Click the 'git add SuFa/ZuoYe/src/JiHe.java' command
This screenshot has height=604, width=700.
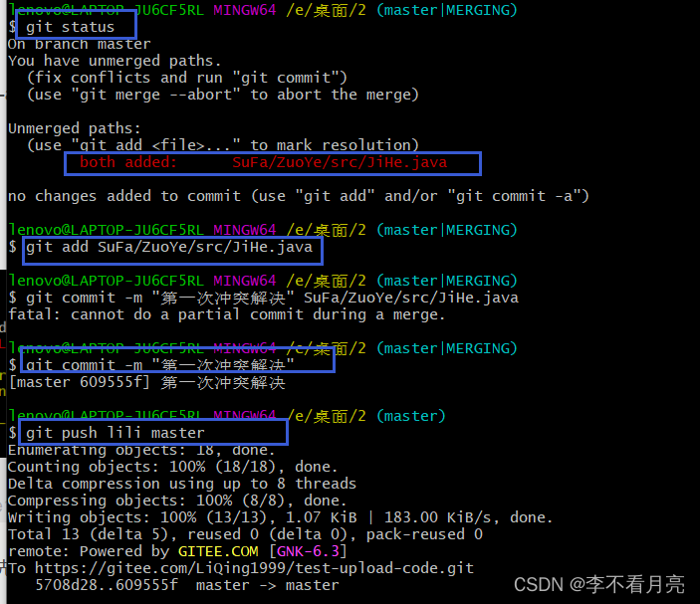(169, 247)
